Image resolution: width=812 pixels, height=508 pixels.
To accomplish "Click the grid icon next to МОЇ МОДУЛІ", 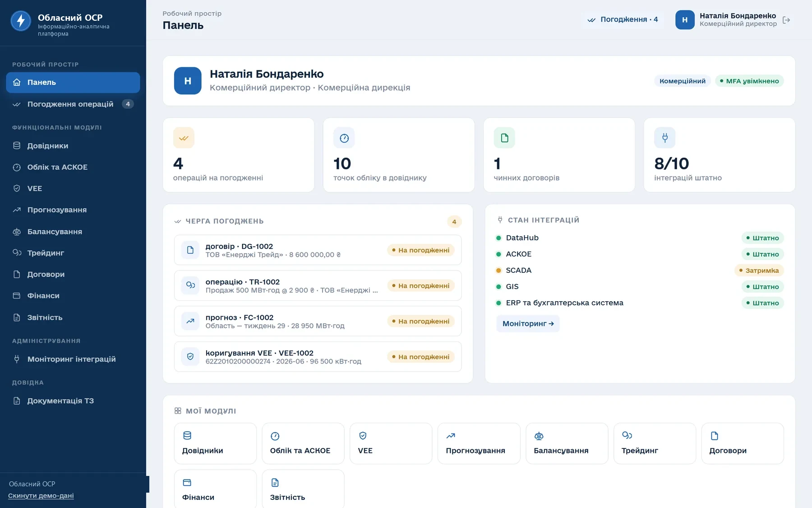I will [x=178, y=411].
